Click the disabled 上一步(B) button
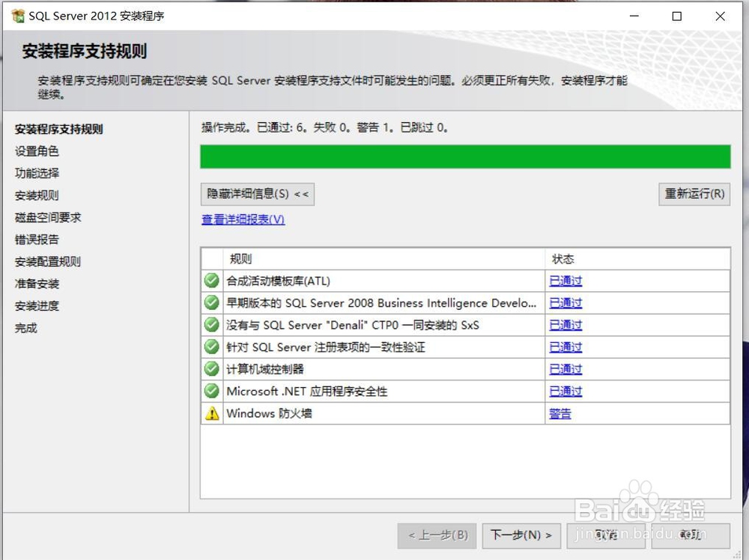749x560 pixels. click(437, 535)
